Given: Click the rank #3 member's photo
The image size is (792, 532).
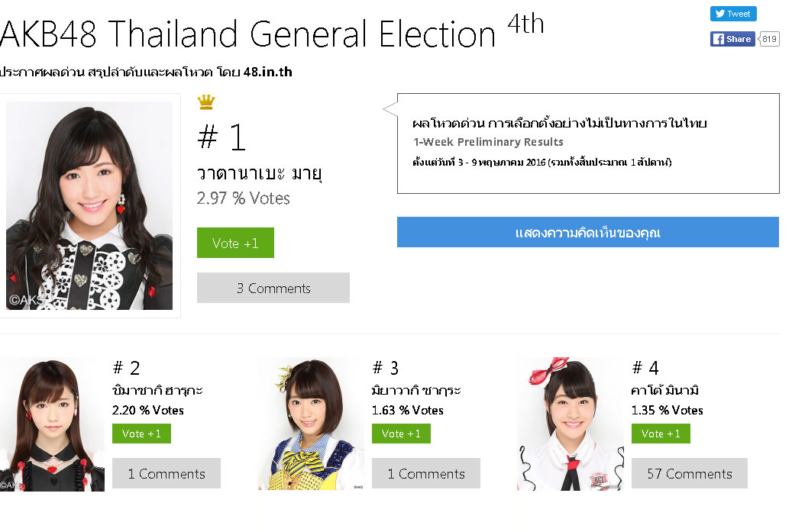Looking at the screenshot, I should (311, 424).
